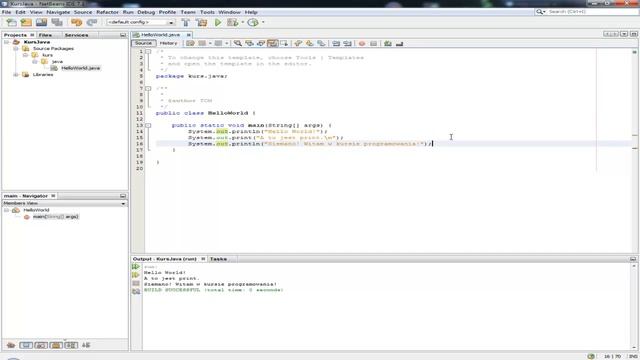Toggle Show Fields filter in Navigator
Image resolution: width=640 pixels, height=360 pixels.
point(26,345)
